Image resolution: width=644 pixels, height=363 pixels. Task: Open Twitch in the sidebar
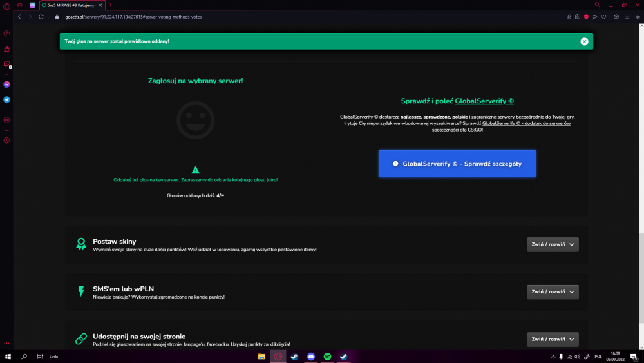click(x=6, y=64)
